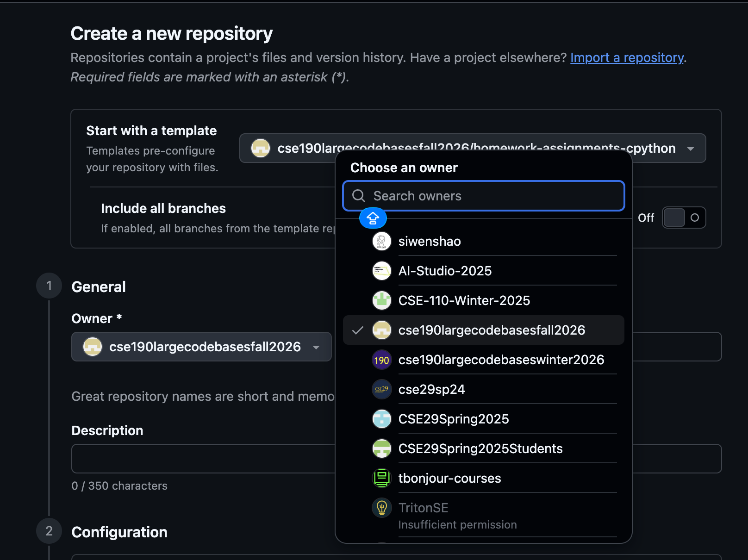Click the checkmark beside cse190largecodebasesfall2026
748x560 pixels.
coord(357,330)
